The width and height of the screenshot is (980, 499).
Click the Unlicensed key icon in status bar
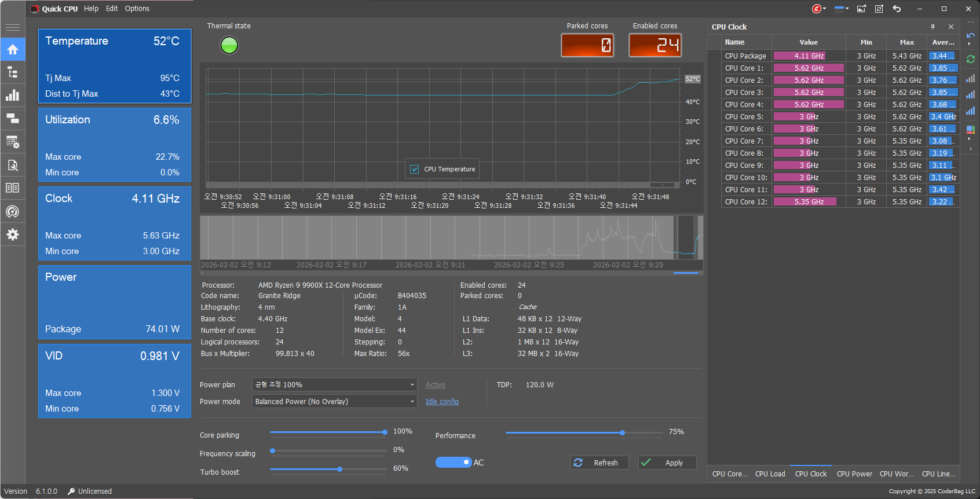(x=71, y=491)
